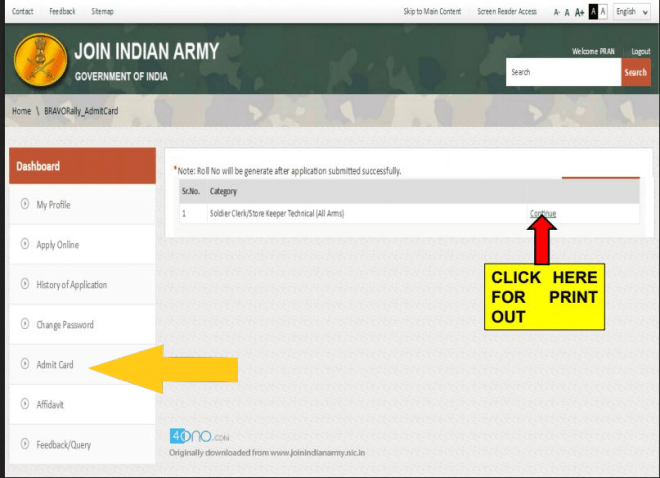Click the circle arrow icon beside Admit Card
The height and width of the screenshot is (478, 660).
pyautogui.click(x=25, y=364)
